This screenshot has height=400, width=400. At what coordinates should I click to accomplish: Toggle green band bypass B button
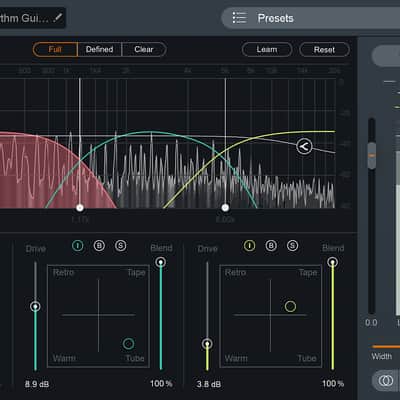click(x=99, y=246)
